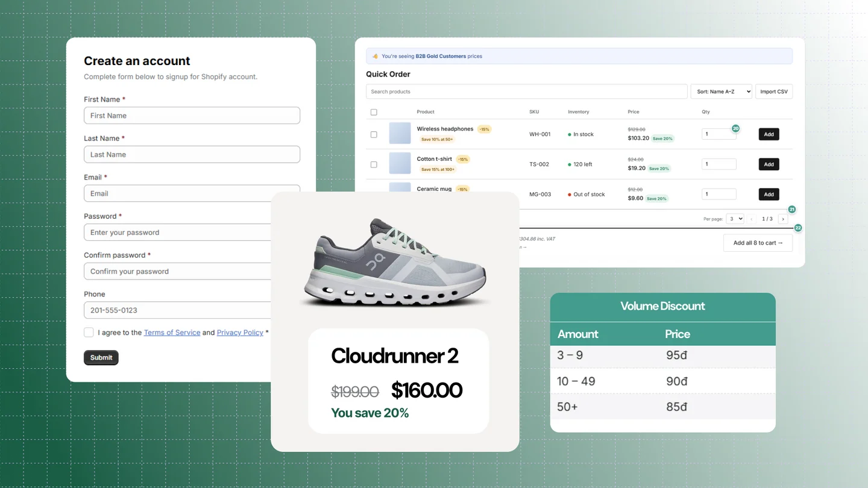Click the green In stock status dot

(x=570, y=134)
